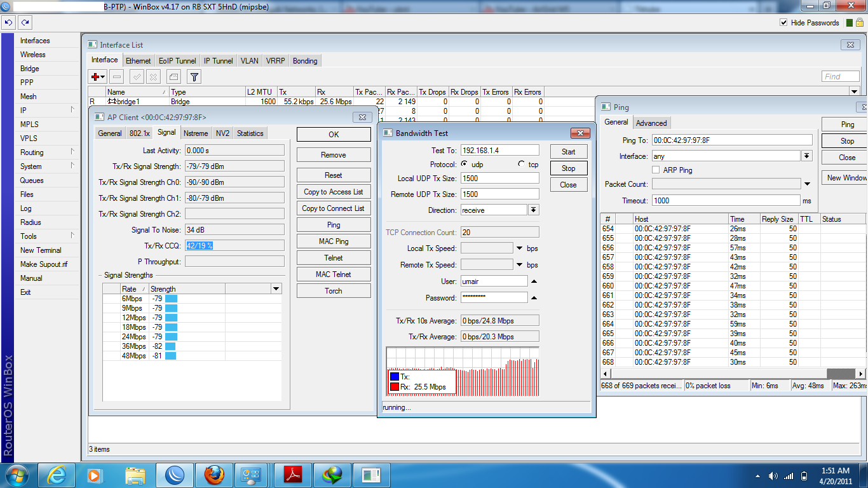
Task: Show hidden tray icons arrow
Action: pos(757,476)
